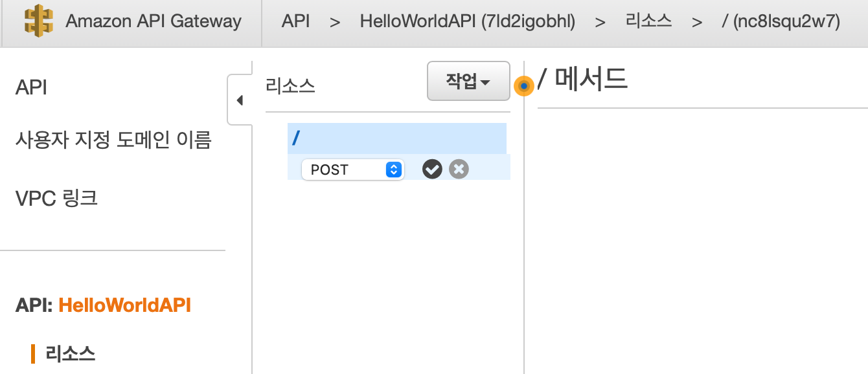
Task: Confirm the POST method with the checkmark icon
Action: [x=432, y=170]
